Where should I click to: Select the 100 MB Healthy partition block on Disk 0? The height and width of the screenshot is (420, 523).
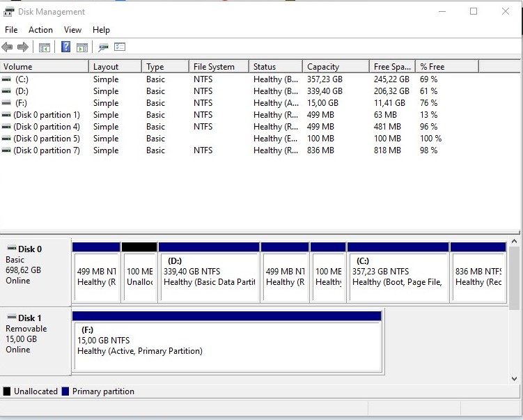click(x=328, y=273)
